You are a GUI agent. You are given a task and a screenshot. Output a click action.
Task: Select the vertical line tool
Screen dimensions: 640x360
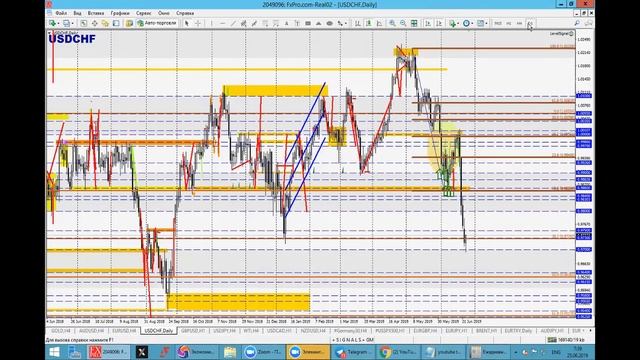(x=211, y=23)
